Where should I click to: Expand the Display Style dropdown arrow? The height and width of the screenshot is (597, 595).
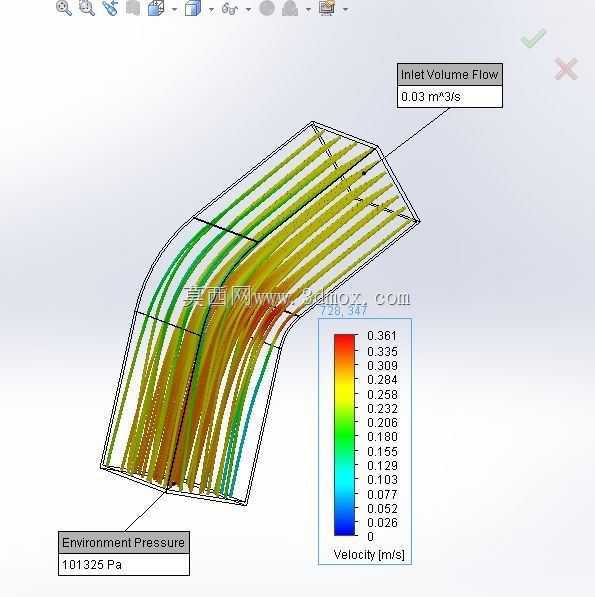(211, 9)
